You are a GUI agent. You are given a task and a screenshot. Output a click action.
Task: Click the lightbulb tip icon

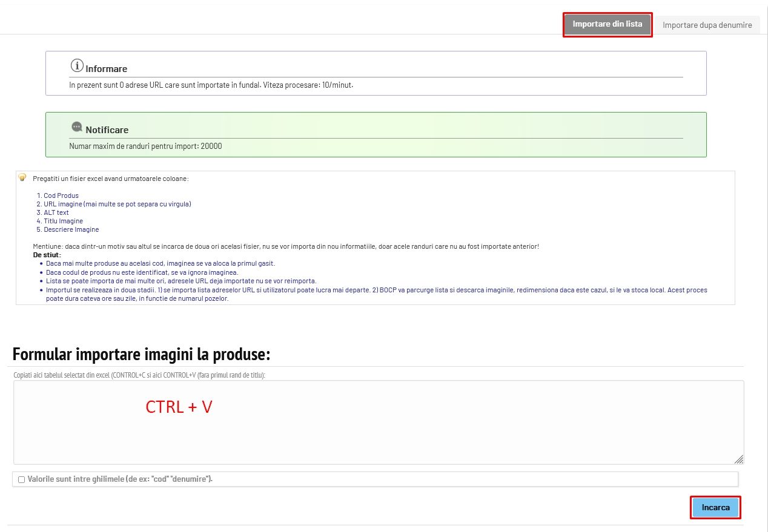(x=22, y=177)
